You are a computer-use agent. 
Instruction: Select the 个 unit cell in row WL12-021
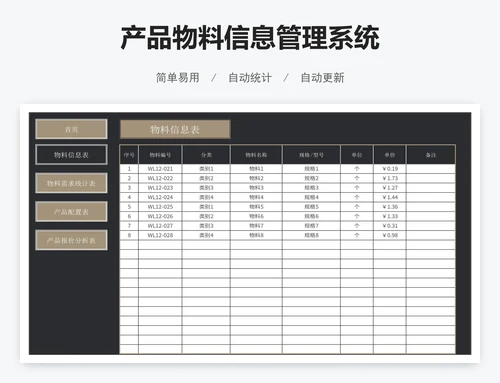click(357, 169)
